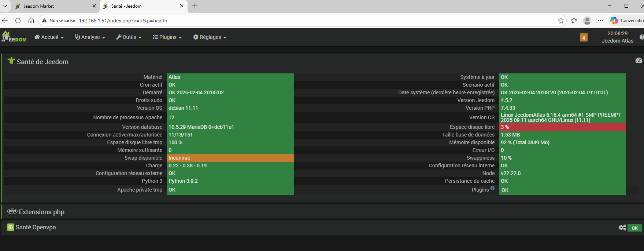Click the Matériel value Atlas
This screenshot has width=644, height=251.
click(230, 77)
